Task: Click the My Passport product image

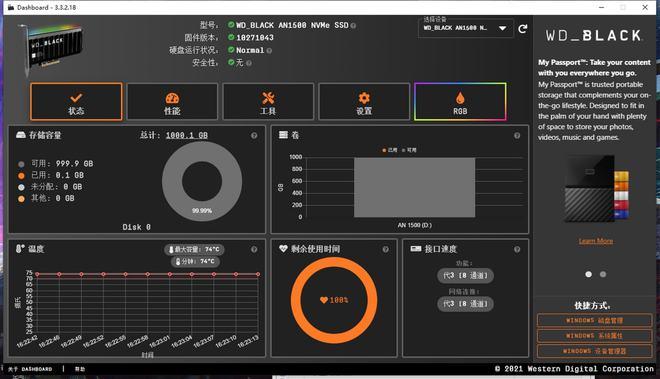Action: click(596, 189)
